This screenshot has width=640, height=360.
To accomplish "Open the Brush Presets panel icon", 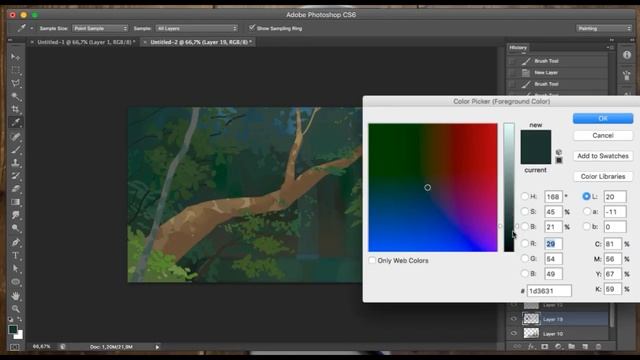I will pyautogui.click(x=627, y=76).
